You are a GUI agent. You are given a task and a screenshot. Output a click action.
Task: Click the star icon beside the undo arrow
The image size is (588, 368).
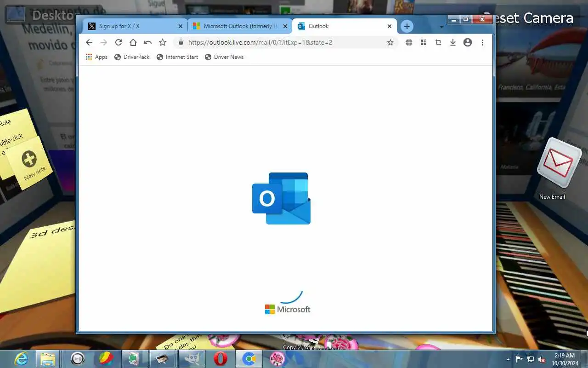coord(163,42)
